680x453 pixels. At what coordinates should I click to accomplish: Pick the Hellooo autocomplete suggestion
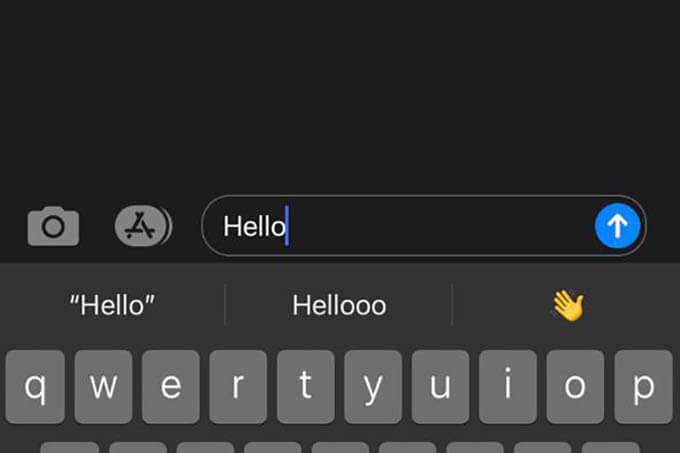click(339, 305)
